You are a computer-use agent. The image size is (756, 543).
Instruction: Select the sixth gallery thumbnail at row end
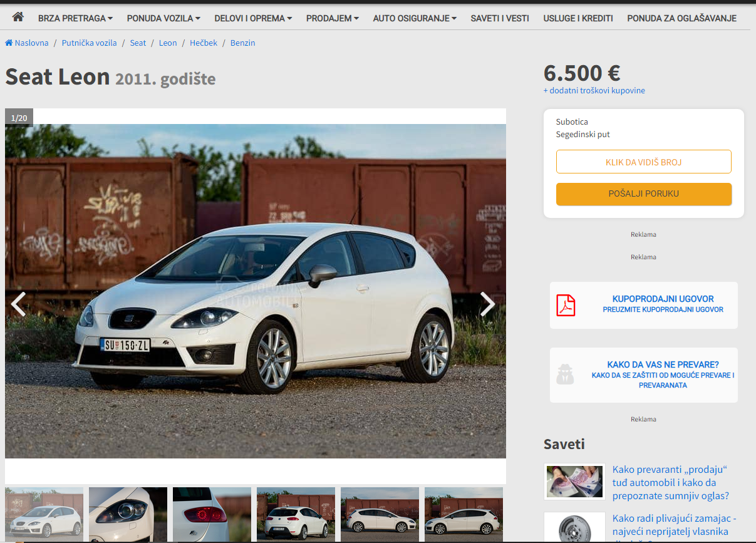point(463,515)
